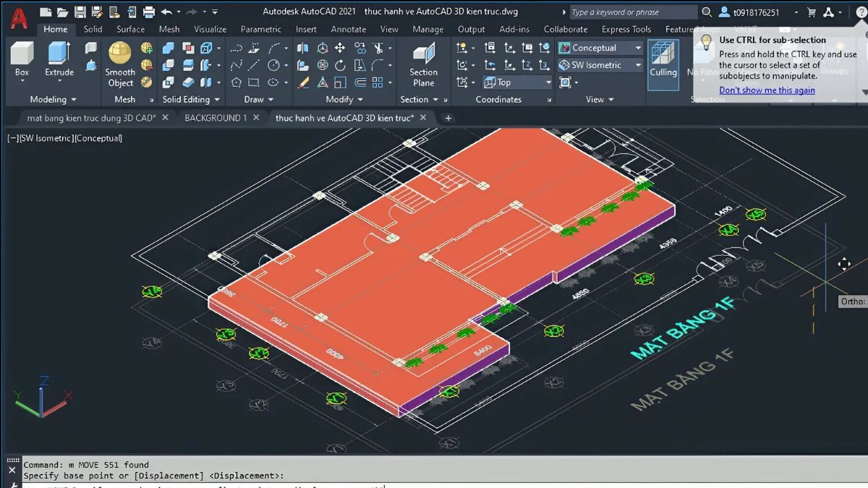Switch to the Parametric ribbon tab
This screenshot has height=488, width=868.
click(261, 30)
